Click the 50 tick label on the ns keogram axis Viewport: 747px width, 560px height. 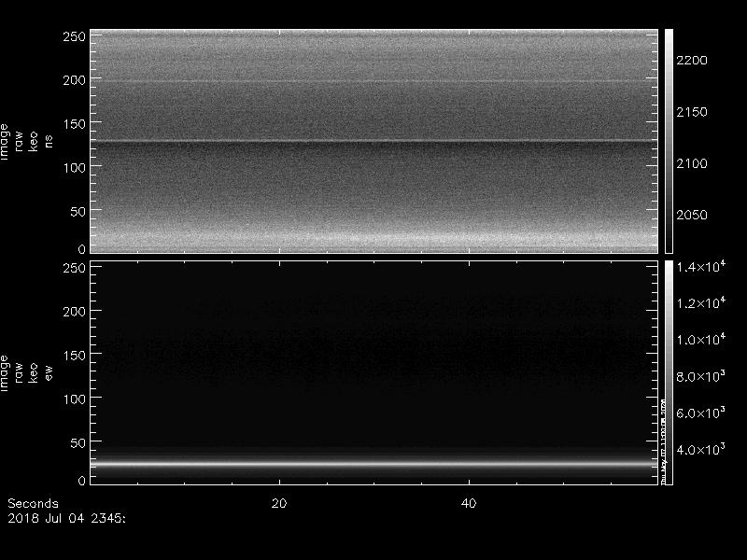pyautogui.click(x=78, y=212)
